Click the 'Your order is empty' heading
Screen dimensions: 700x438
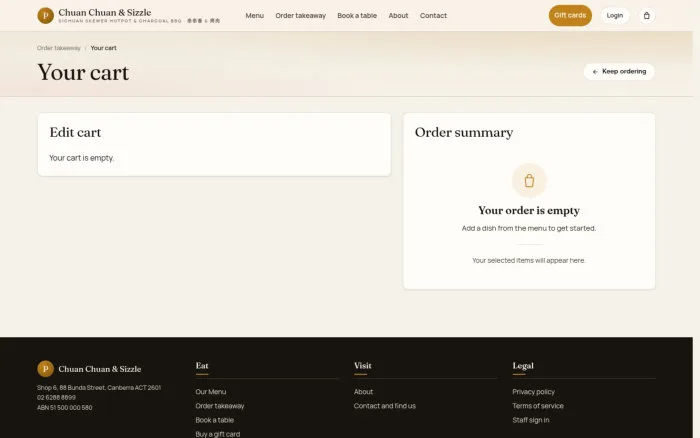[529, 210]
